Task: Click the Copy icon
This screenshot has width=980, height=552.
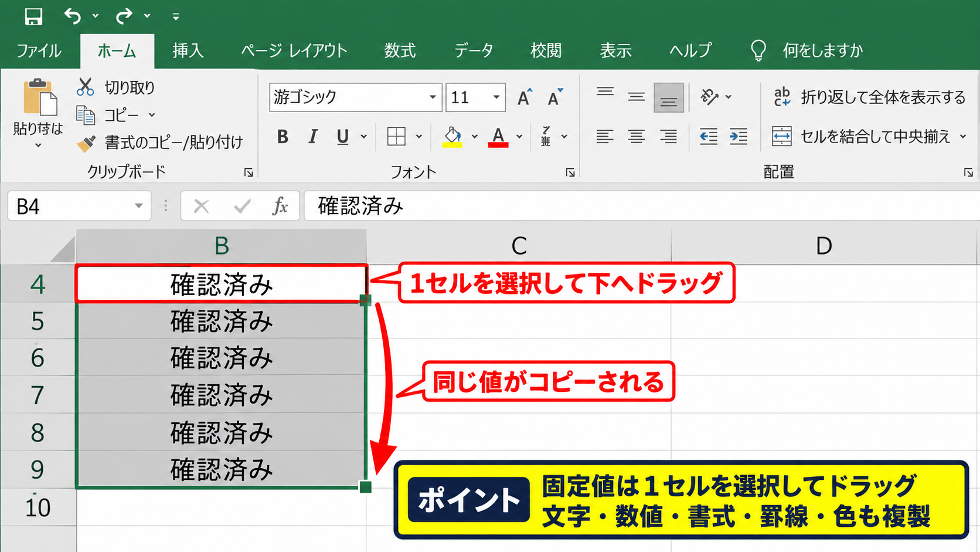Action: click(x=86, y=116)
